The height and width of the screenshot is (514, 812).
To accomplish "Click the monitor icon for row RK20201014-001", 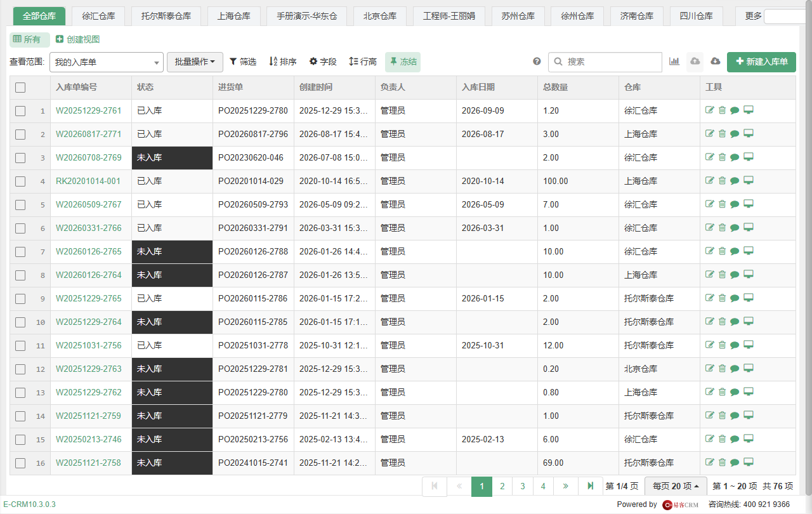I will click(749, 181).
